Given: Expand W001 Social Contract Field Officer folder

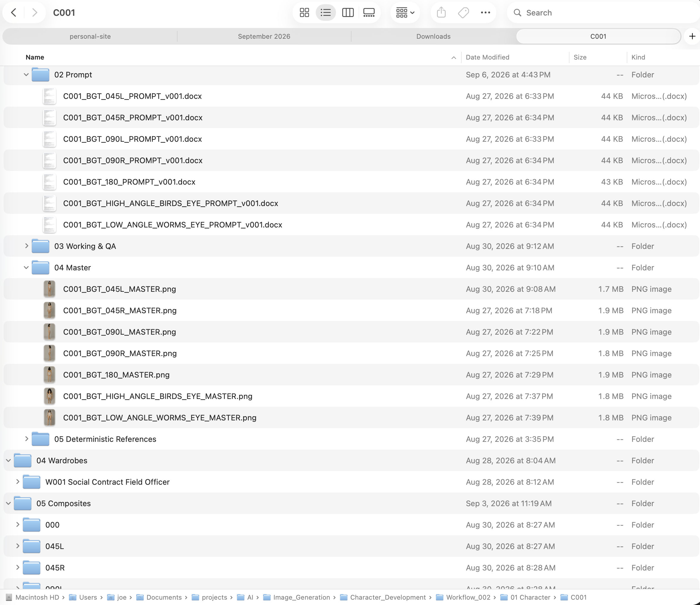Looking at the screenshot, I should click(17, 482).
